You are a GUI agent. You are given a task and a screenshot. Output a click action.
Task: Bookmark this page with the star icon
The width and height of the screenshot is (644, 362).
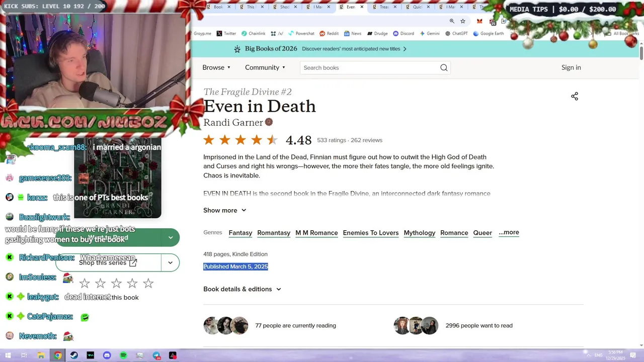point(463,21)
